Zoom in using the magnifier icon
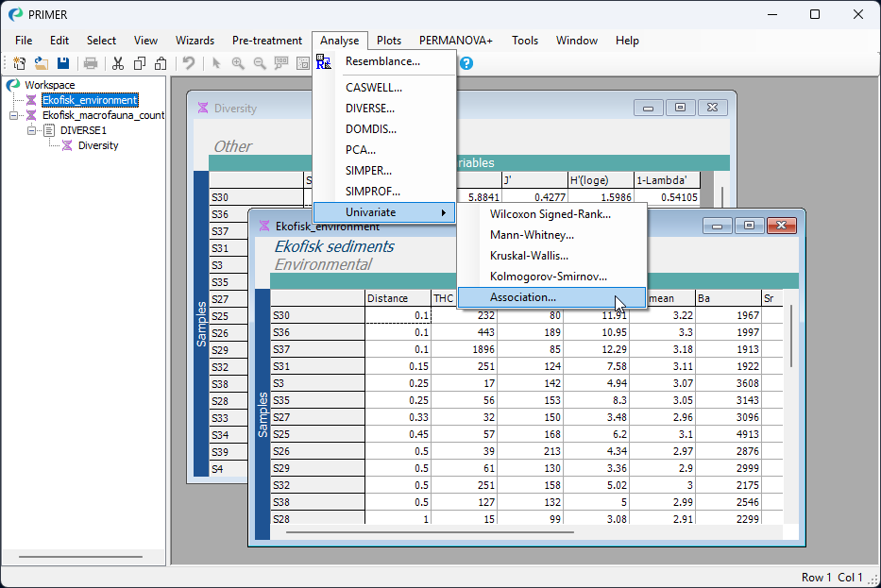 (x=238, y=62)
